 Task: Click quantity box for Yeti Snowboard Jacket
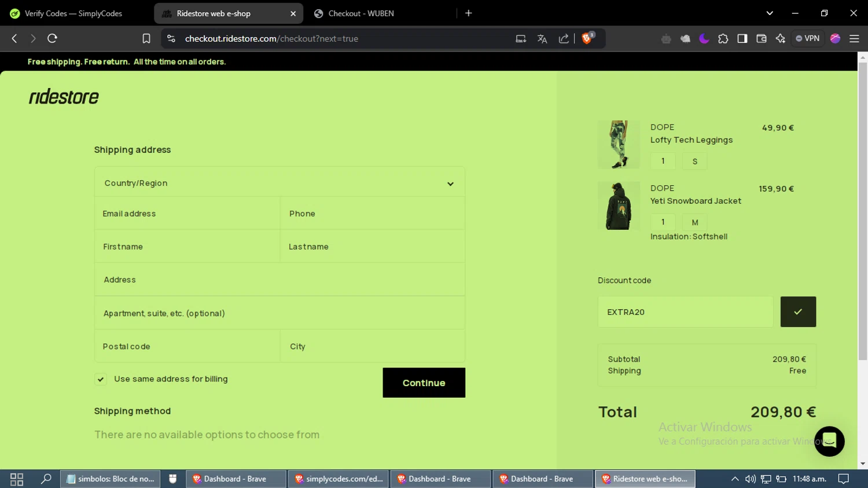[x=663, y=222]
